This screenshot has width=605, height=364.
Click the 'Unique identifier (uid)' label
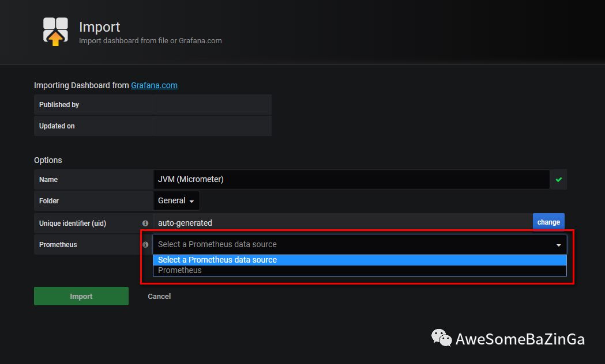pyautogui.click(x=73, y=223)
